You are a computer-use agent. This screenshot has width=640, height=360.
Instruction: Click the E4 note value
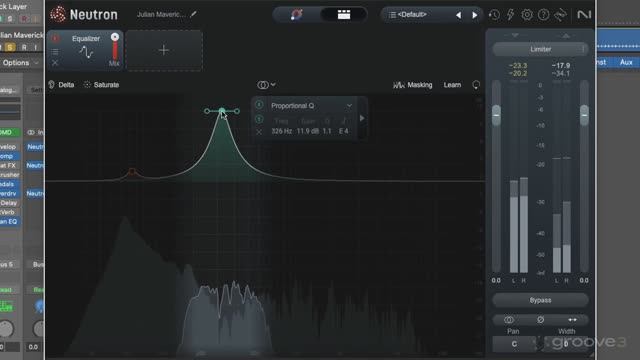pos(344,131)
